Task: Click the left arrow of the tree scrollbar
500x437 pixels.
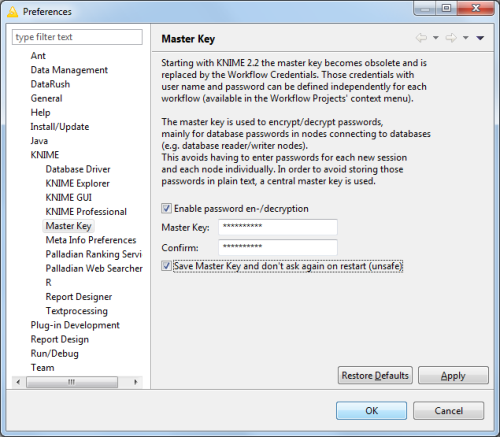Action: click(x=18, y=382)
